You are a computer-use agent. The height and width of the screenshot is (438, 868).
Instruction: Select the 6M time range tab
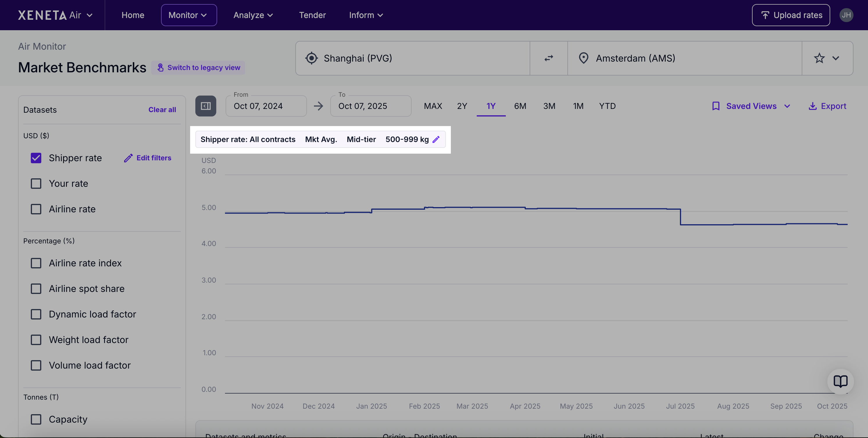click(520, 106)
